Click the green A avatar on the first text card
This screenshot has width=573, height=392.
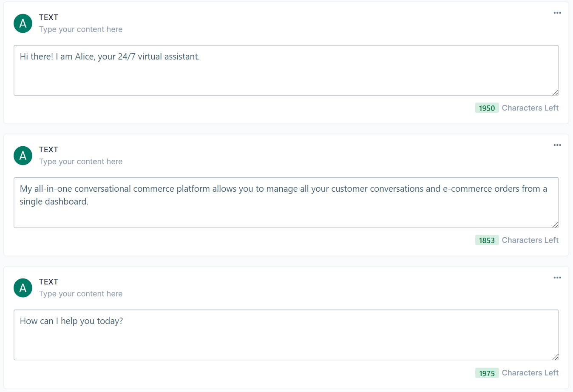pyautogui.click(x=23, y=23)
